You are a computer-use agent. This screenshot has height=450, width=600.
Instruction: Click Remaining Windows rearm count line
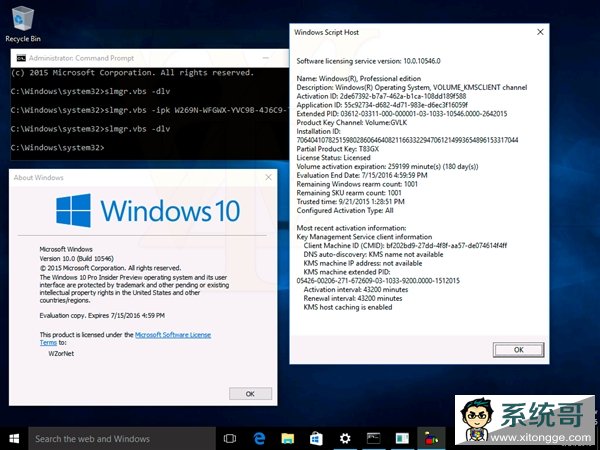(x=357, y=184)
